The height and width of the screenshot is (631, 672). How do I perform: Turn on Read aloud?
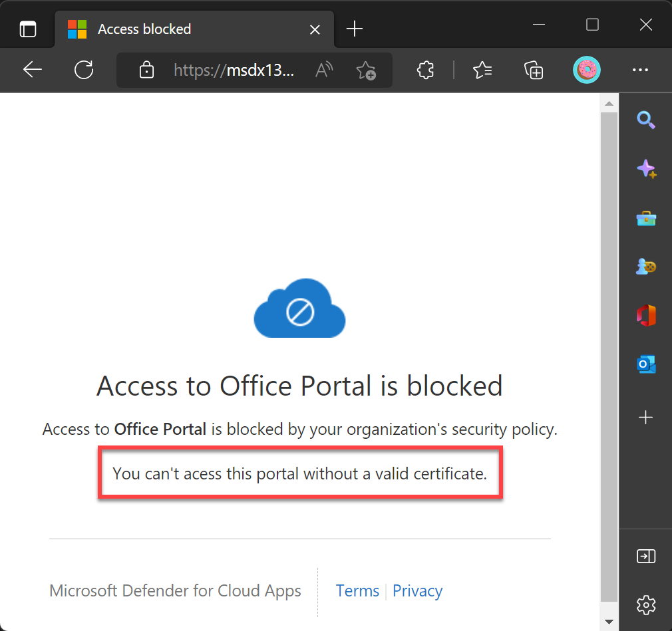[x=324, y=70]
